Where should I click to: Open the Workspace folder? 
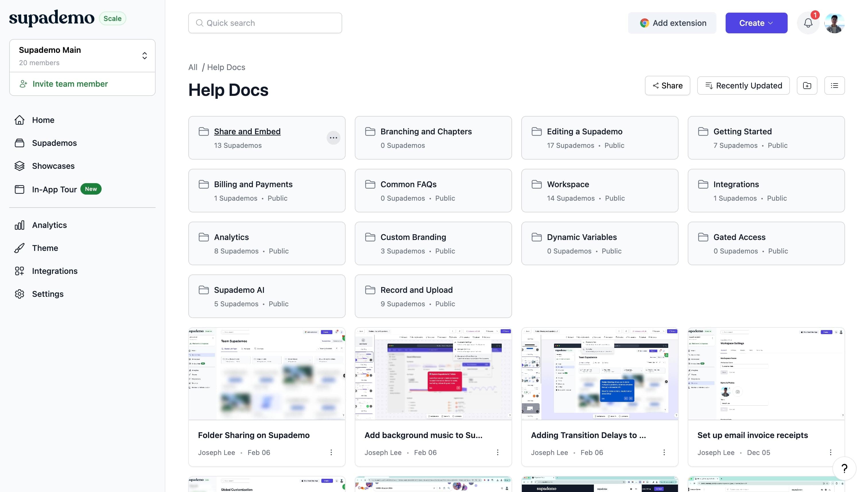(599, 191)
